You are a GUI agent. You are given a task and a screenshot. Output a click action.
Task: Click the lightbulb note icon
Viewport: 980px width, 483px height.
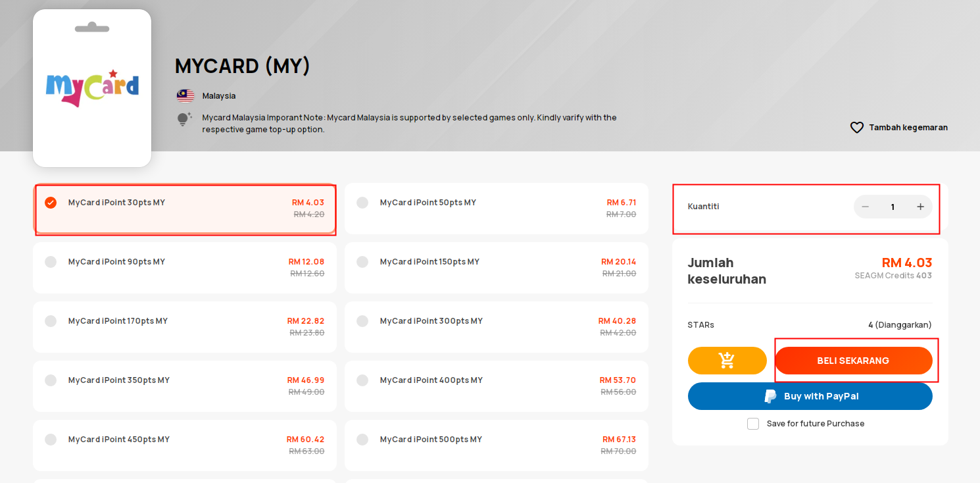(x=184, y=119)
